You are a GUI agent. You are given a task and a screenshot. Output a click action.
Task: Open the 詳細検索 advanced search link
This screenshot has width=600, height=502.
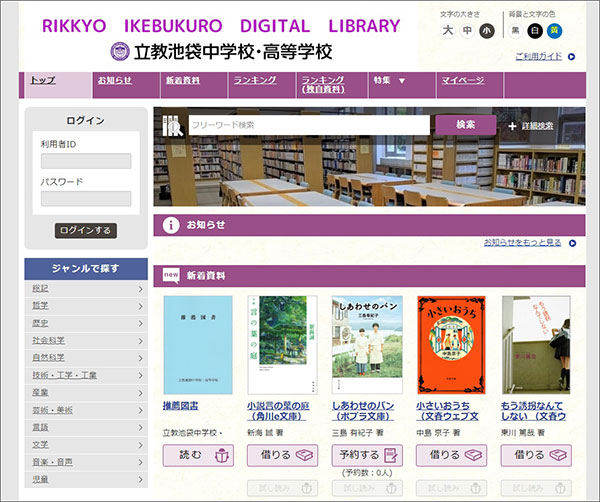[538, 126]
